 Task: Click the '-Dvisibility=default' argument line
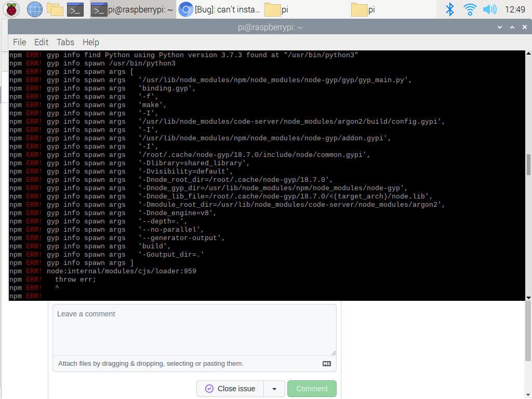click(x=185, y=171)
